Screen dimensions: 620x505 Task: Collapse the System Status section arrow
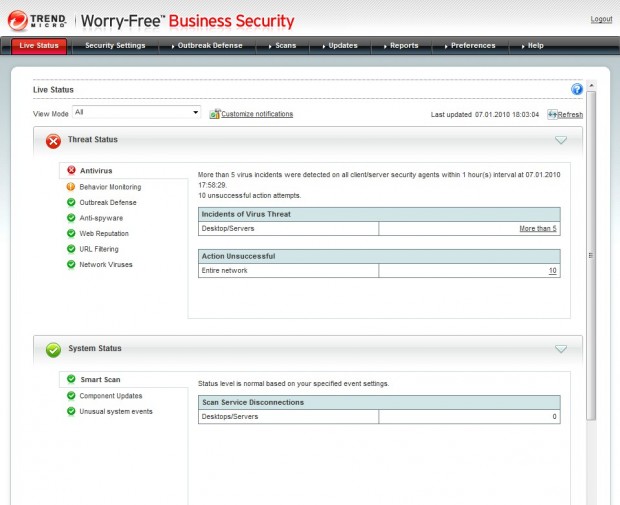point(561,349)
